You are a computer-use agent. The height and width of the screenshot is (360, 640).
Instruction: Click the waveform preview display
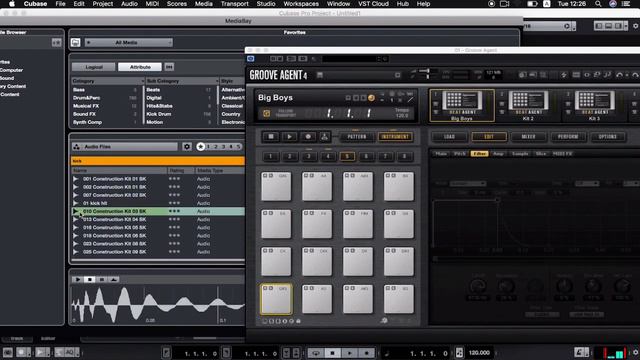click(158, 304)
